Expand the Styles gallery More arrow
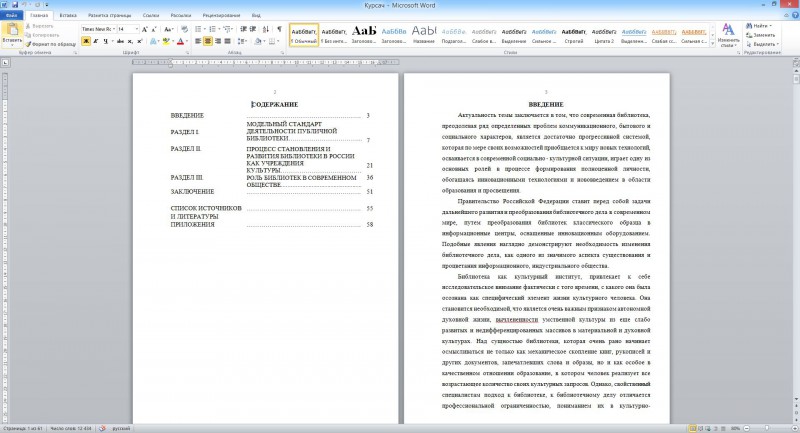Screen dimensions: 800x433 [713, 44]
